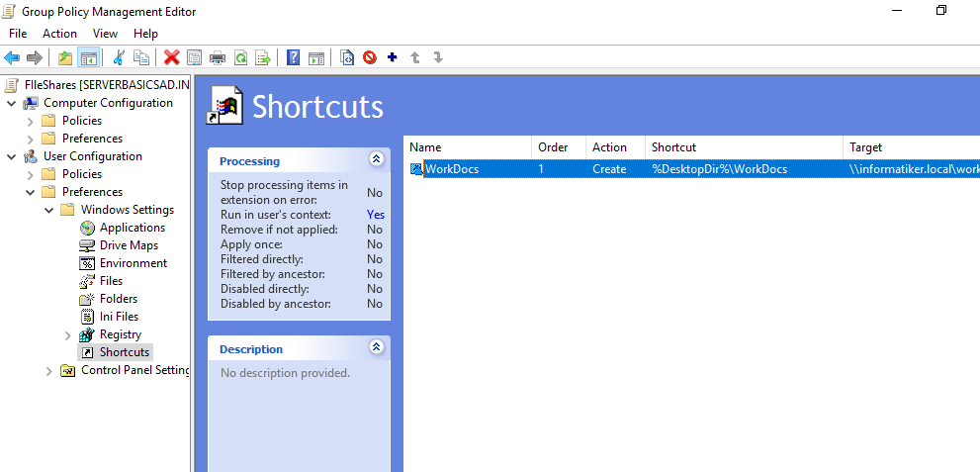Image resolution: width=980 pixels, height=472 pixels.
Task: Toggle the Show/Hide Console Tree icon
Action: (89, 58)
